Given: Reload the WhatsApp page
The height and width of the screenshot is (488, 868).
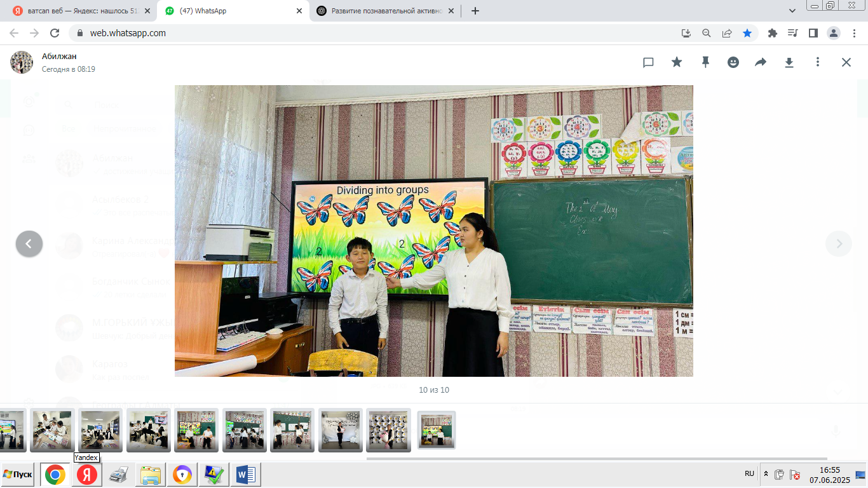Looking at the screenshot, I should 55,33.
